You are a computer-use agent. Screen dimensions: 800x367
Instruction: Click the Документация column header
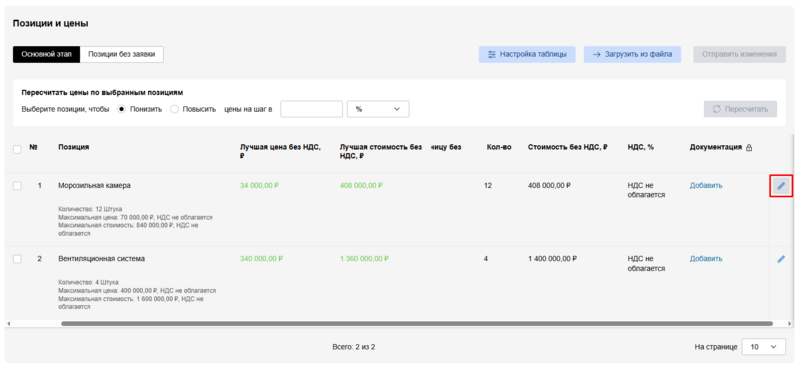715,147
